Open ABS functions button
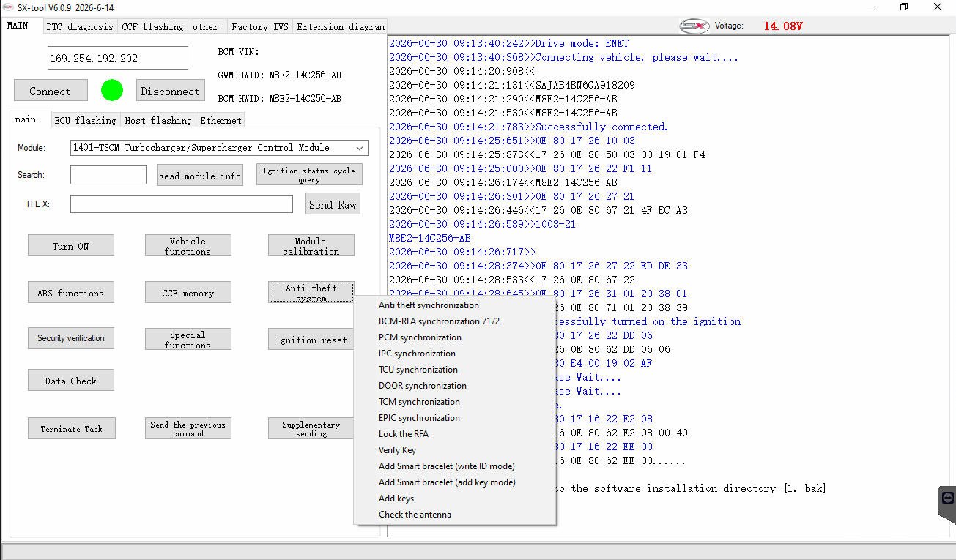Screen dimensions: 956x560 point(71,293)
